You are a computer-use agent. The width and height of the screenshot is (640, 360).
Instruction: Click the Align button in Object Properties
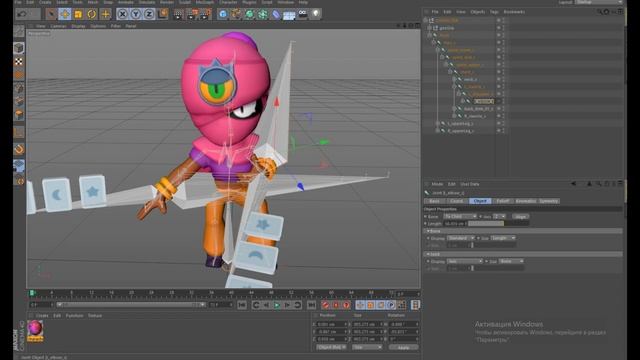pos(520,217)
